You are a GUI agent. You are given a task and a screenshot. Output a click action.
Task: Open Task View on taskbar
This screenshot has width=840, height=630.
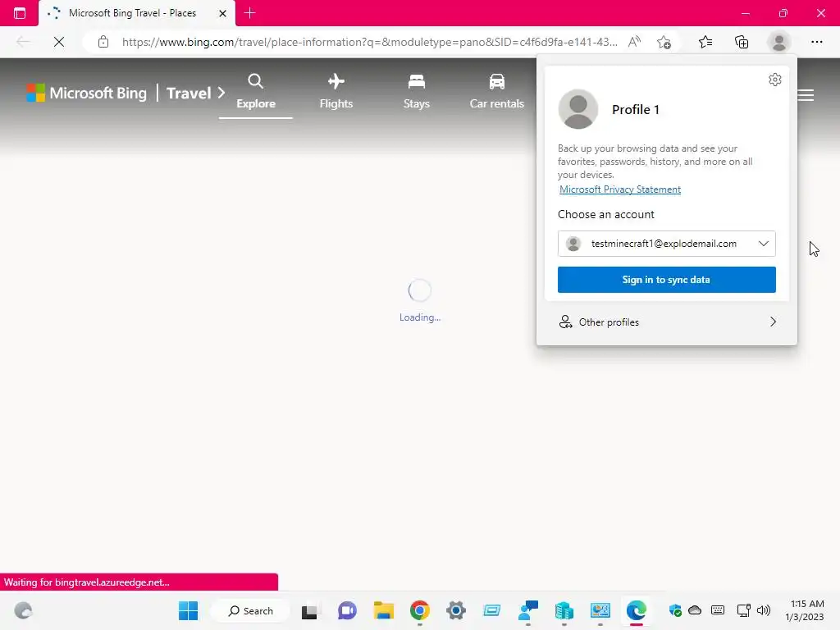[309, 610]
